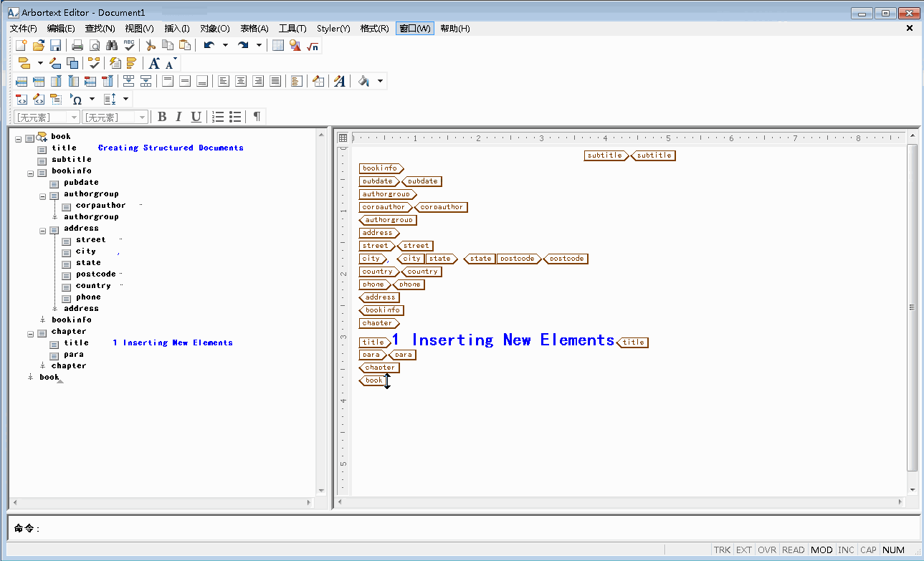Insert a table with the table grid icon

pos(278,45)
